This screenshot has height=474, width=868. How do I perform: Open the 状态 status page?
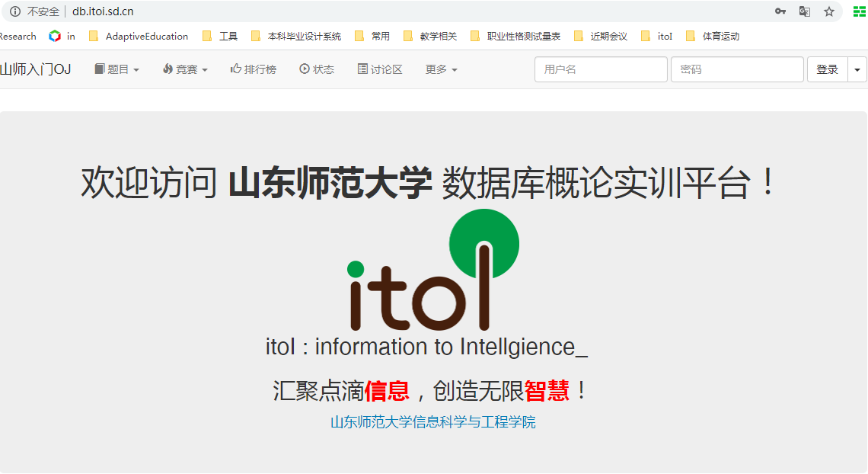click(317, 69)
